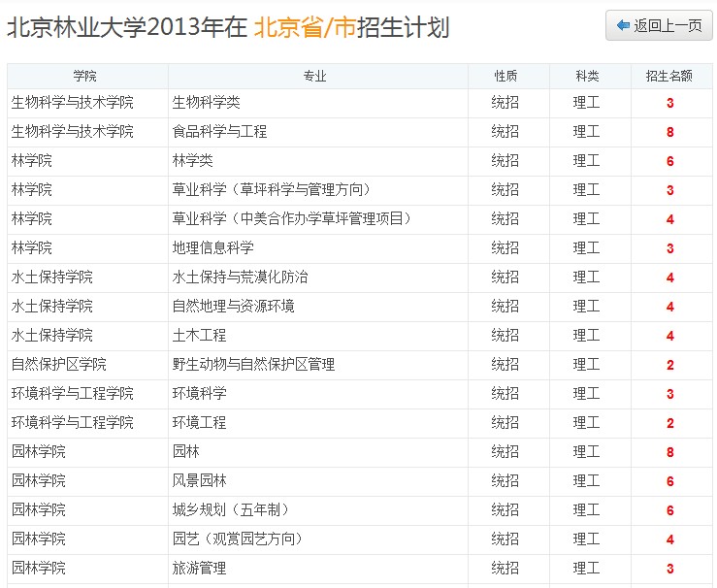Click quota 8 in 食品科学与工程 row

coord(669,132)
